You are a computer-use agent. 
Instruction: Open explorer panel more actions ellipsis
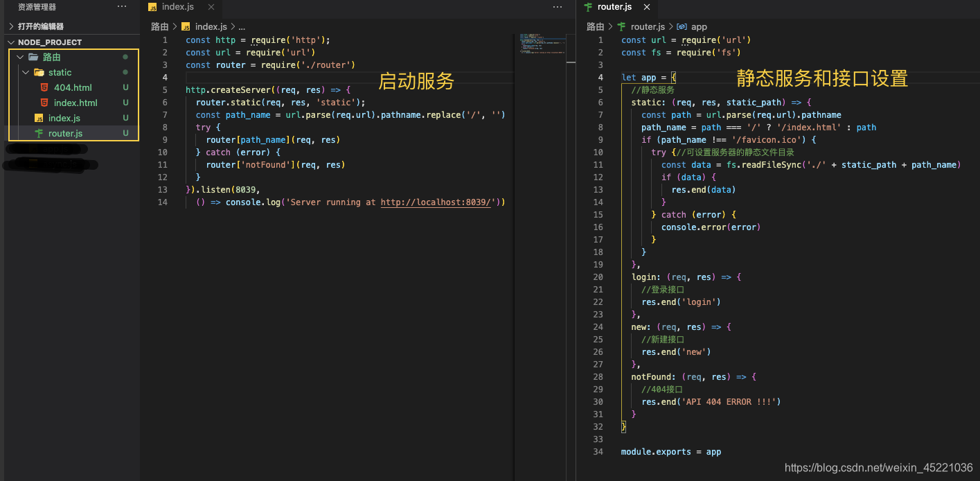click(x=122, y=6)
